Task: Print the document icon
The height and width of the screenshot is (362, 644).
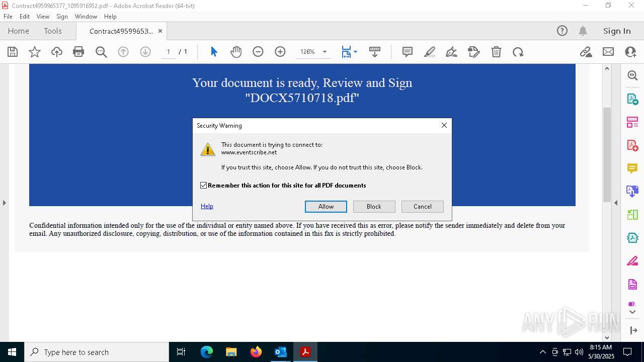Action: 78,52
